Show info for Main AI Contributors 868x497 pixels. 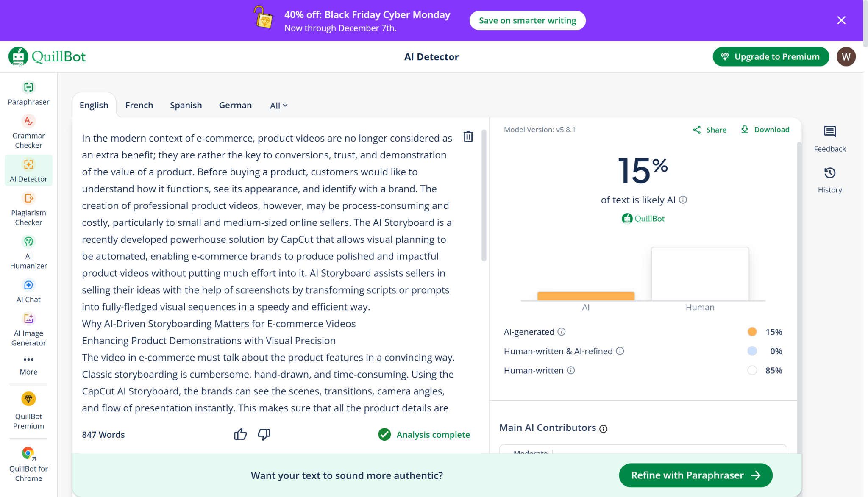(x=604, y=429)
